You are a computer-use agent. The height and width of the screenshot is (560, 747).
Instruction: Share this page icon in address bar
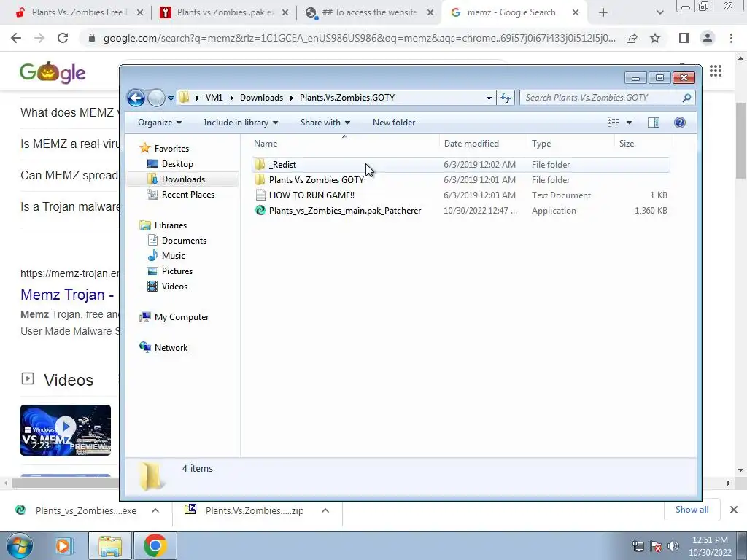pyautogui.click(x=632, y=38)
